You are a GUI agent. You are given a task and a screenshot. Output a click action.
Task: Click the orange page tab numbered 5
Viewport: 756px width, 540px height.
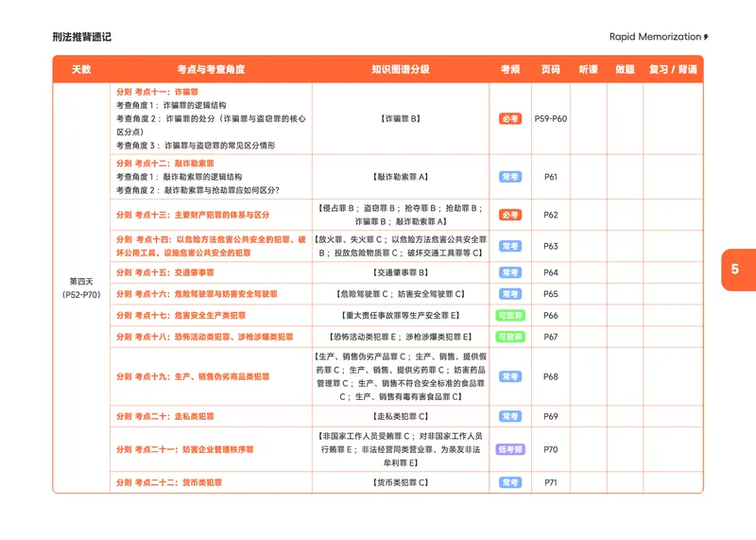tap(738, 270)
